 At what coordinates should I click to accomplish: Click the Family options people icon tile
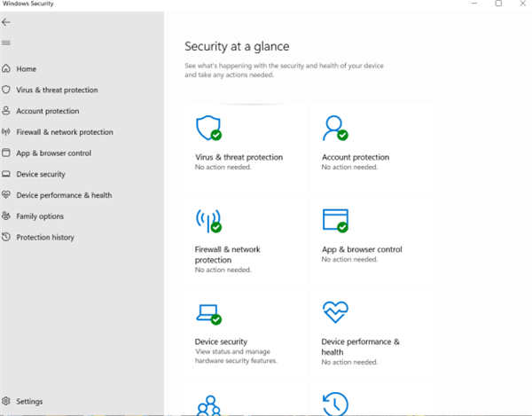pyautogui.click(x=207, y=404)
